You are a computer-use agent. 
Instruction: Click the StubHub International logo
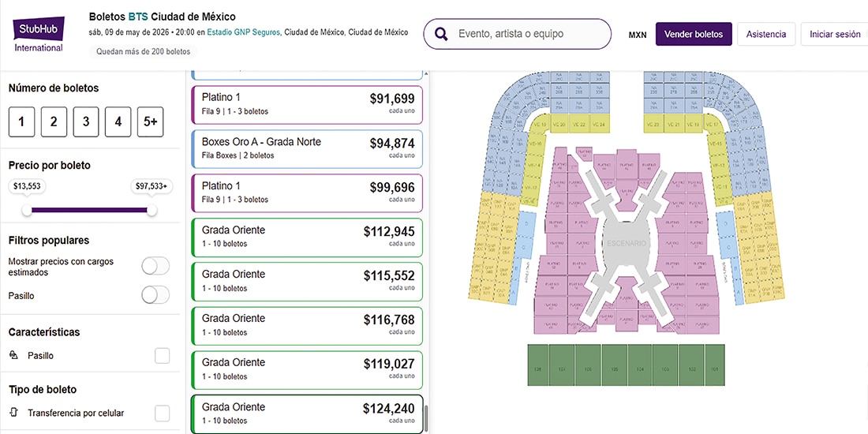(x=38, y=35)
